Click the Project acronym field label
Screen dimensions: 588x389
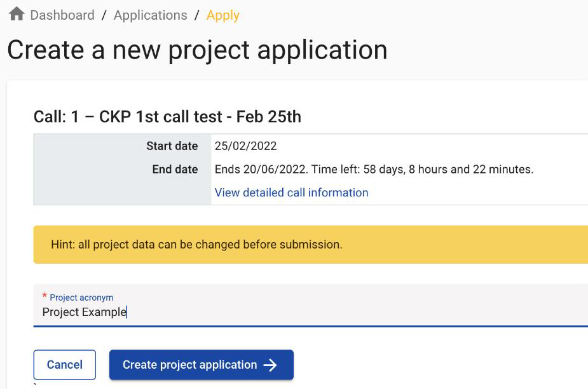[x=81, y=297]
